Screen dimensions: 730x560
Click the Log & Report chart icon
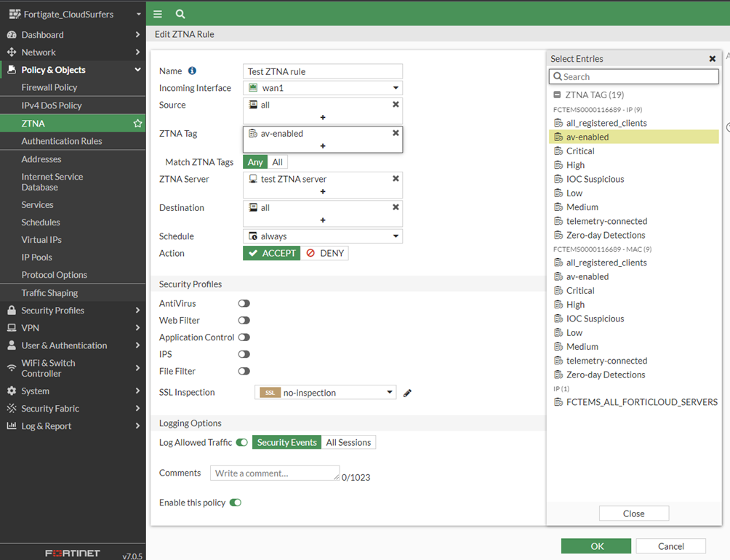12,425
